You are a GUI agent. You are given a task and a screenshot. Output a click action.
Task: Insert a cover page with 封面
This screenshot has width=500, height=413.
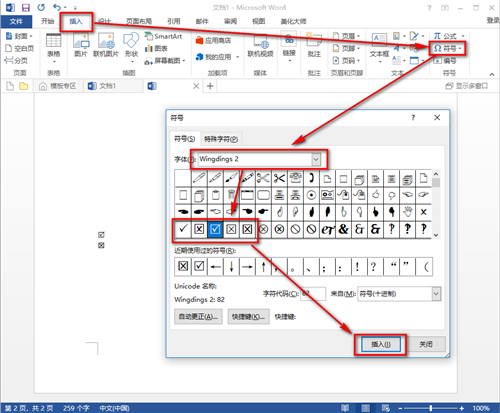click(x=19, y=36)
